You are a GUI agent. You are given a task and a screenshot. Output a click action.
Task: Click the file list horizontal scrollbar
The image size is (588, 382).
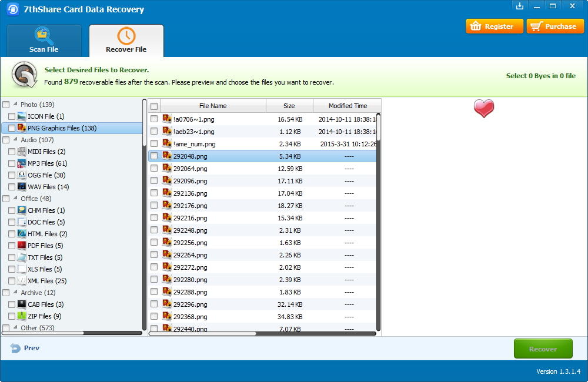pos(262,333)
